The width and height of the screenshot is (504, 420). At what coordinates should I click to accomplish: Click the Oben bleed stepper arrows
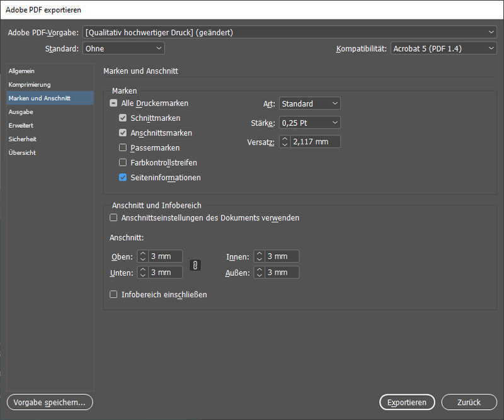tap(142, 256)
